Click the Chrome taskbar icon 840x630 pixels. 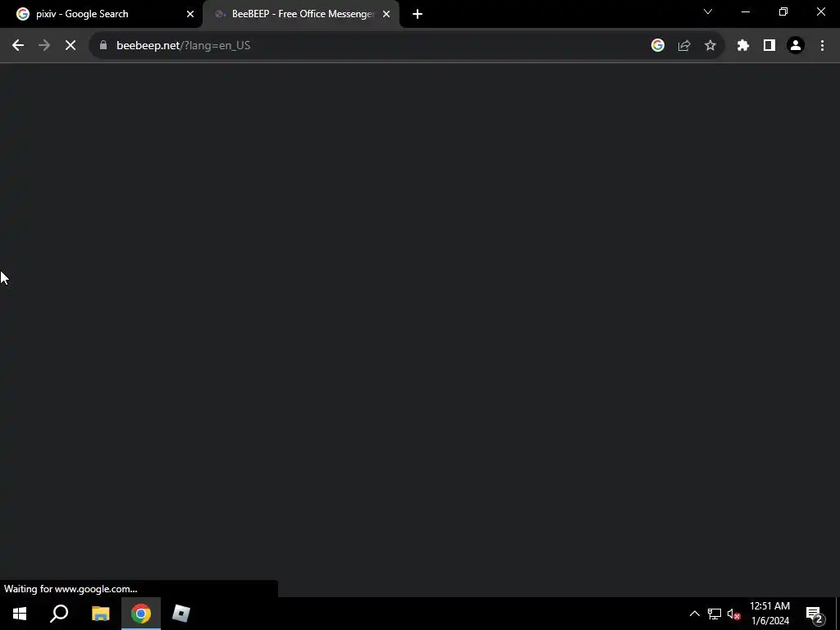[x=141, y=614]
